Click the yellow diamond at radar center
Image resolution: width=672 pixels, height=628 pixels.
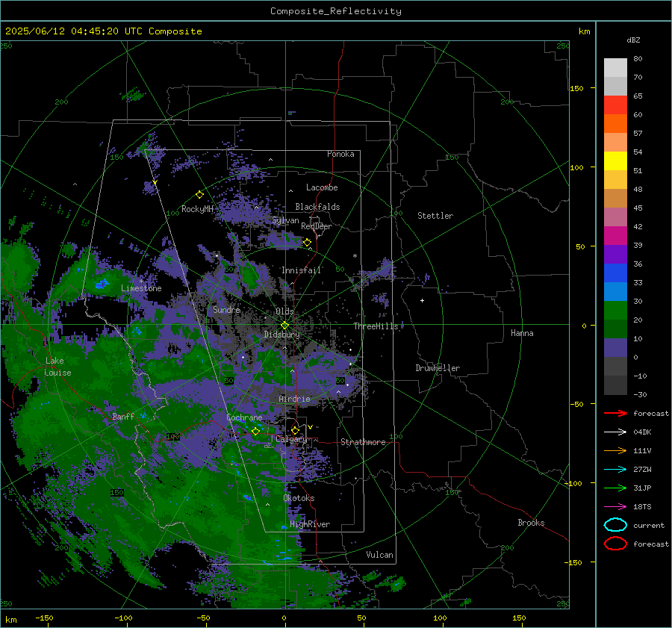point(285,326)
